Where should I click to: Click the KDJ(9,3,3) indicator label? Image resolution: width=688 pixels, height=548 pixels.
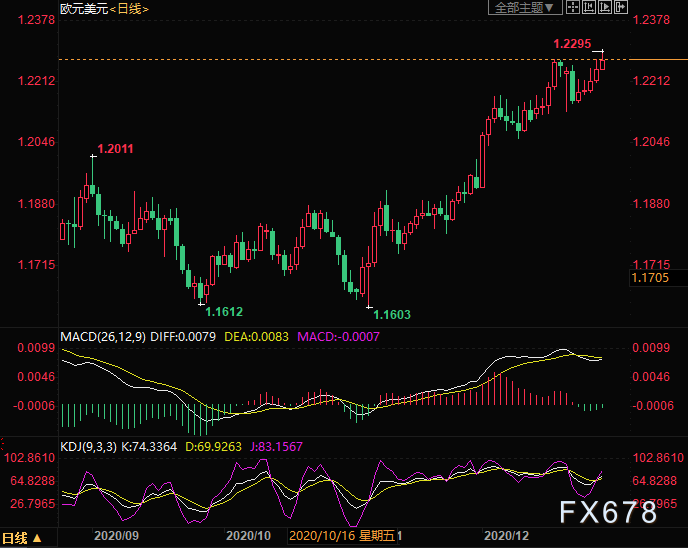coord(88,446)
